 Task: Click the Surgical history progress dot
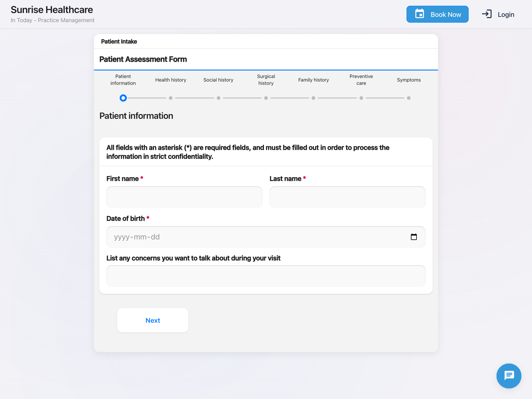(x=266, y=98)
